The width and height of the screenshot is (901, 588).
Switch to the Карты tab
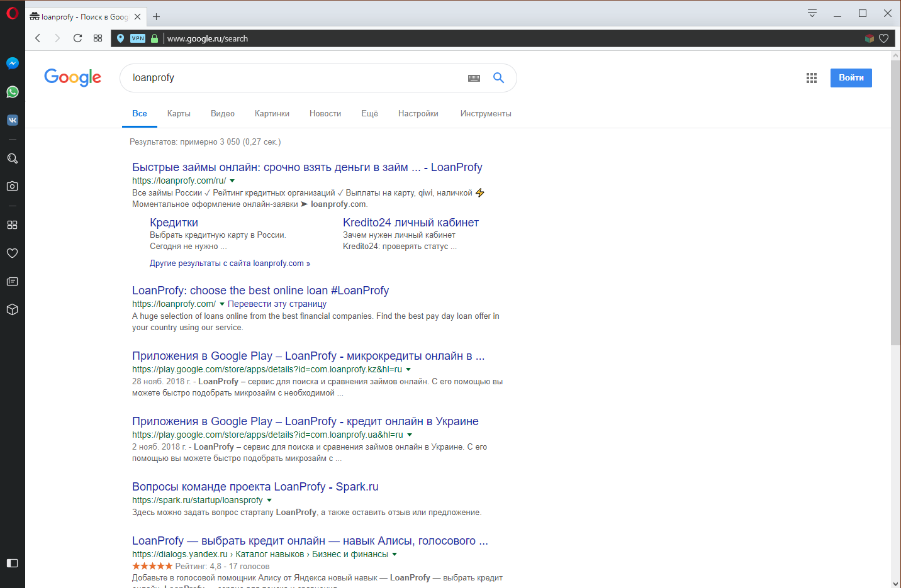(179, 114)
